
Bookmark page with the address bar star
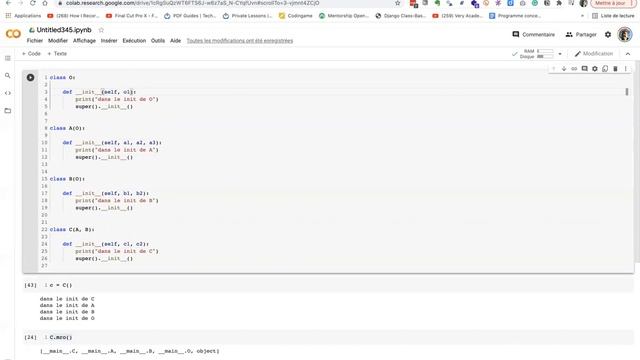pos(398,3)
